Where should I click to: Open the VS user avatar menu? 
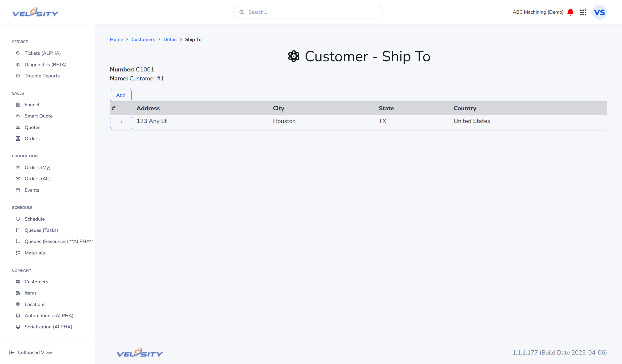point(599,12)
